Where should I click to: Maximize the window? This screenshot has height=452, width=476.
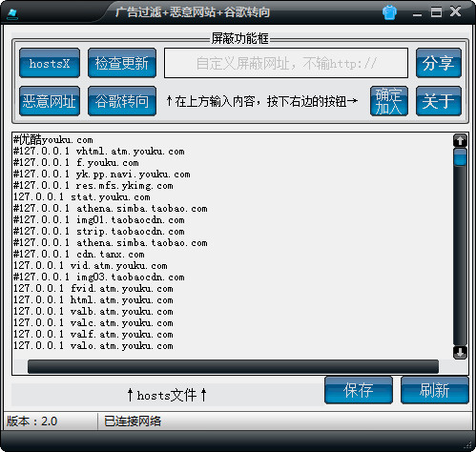coord(436,12)
